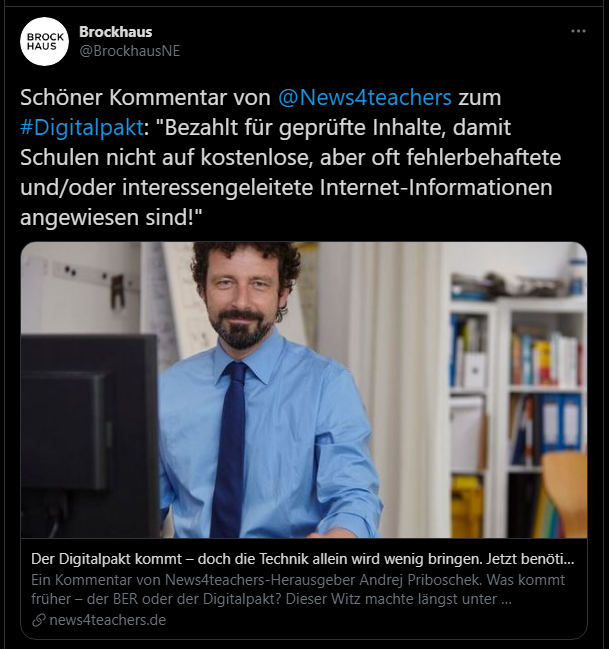
Task: Click tweet line 'Schulen nicht auf kostenlose'
Action: pyautogui.click(x=166, y=158)
